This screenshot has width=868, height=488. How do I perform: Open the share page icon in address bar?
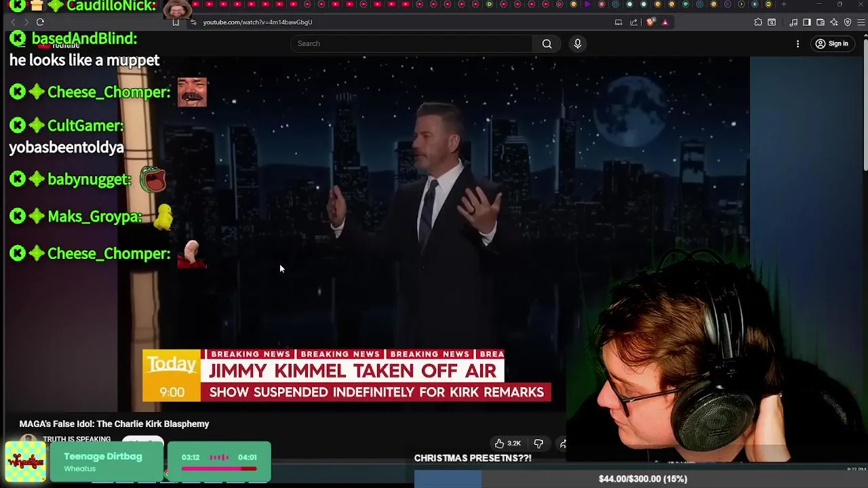[634, 22]
